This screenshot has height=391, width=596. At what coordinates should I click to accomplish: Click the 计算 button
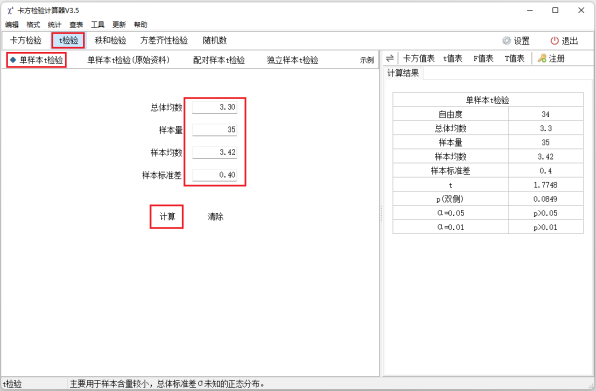pyautogui.click(x=167, y=217)
